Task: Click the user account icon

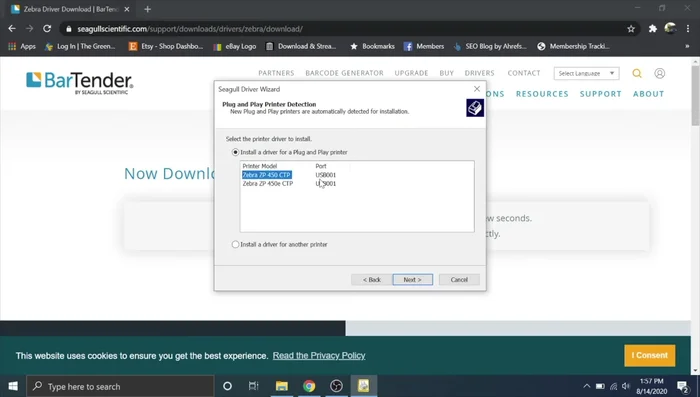Action: point(659,73)
